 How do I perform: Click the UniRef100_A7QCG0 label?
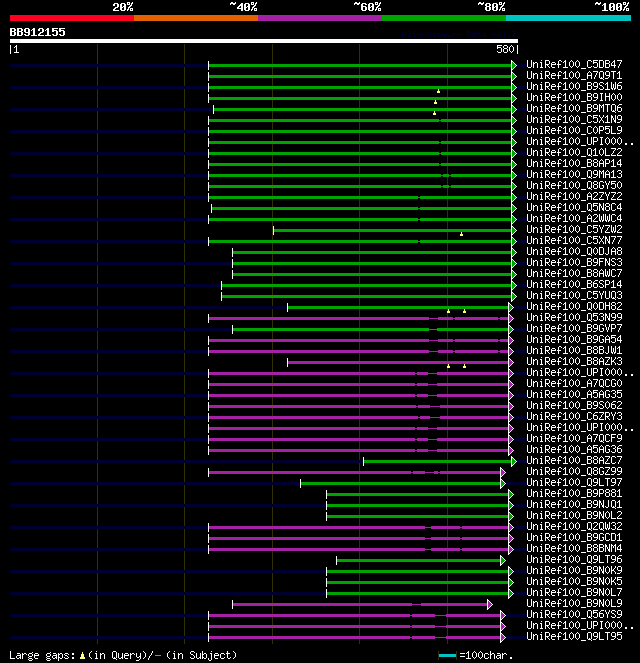tap(574, 383)
